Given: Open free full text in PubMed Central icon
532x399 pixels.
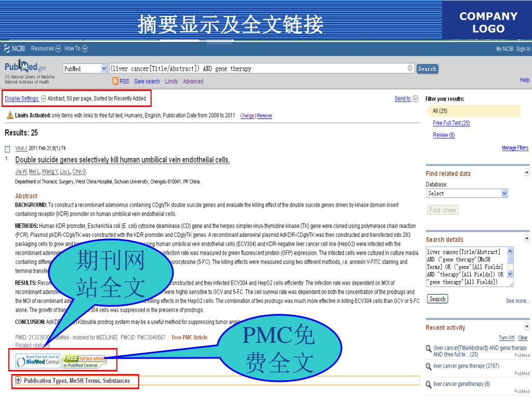Looking at the screenshot, I should coord(84,361).
